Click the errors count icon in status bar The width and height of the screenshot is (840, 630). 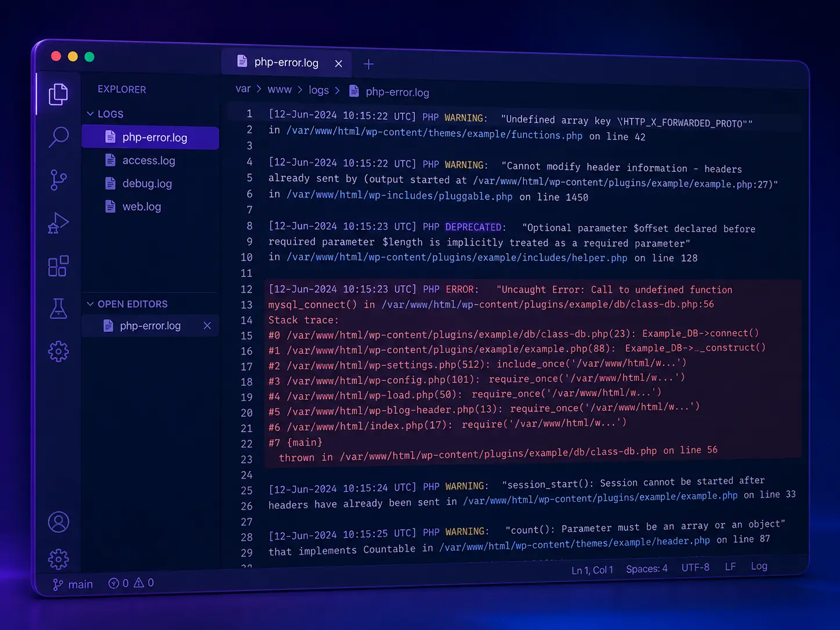114,584
